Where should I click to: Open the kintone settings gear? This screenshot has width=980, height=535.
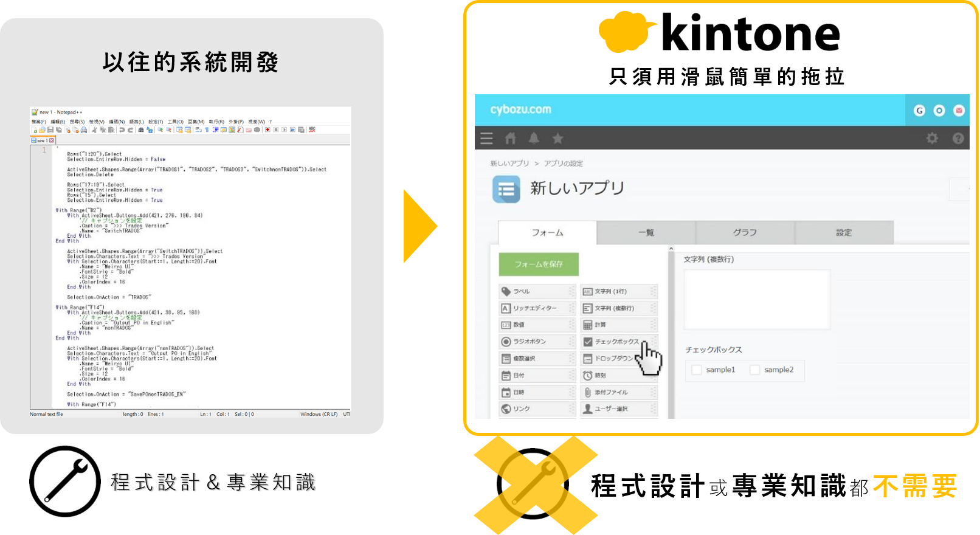pos(932,139)
